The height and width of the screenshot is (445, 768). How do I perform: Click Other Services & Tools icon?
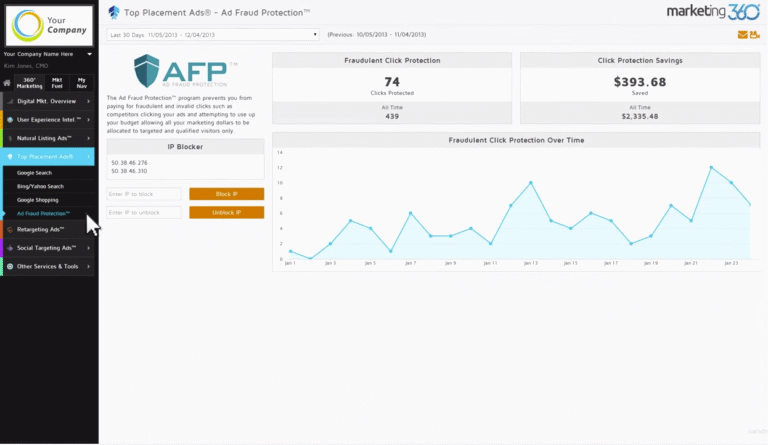click(10, 267)
